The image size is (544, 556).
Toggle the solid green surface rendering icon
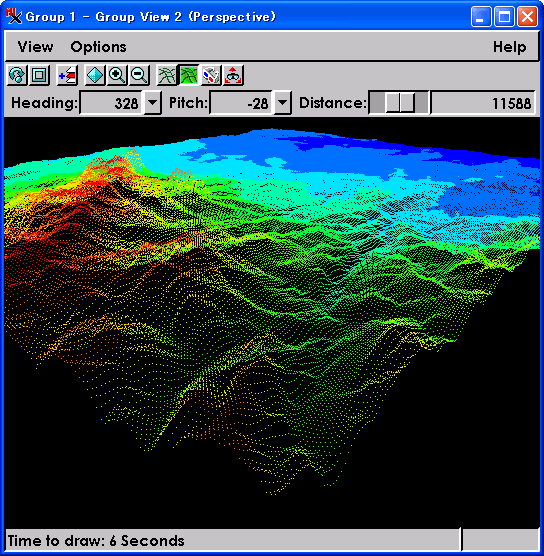coord(189,75)
